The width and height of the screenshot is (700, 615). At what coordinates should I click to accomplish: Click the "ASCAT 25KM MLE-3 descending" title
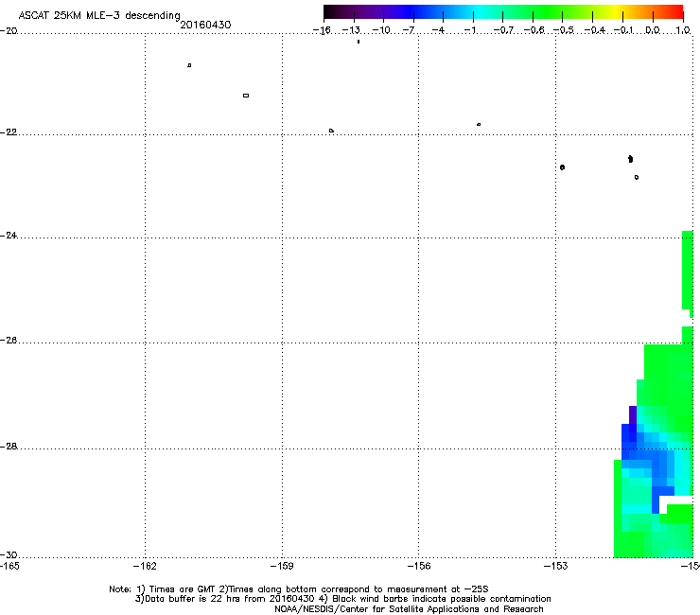click(x=99, y=16)
